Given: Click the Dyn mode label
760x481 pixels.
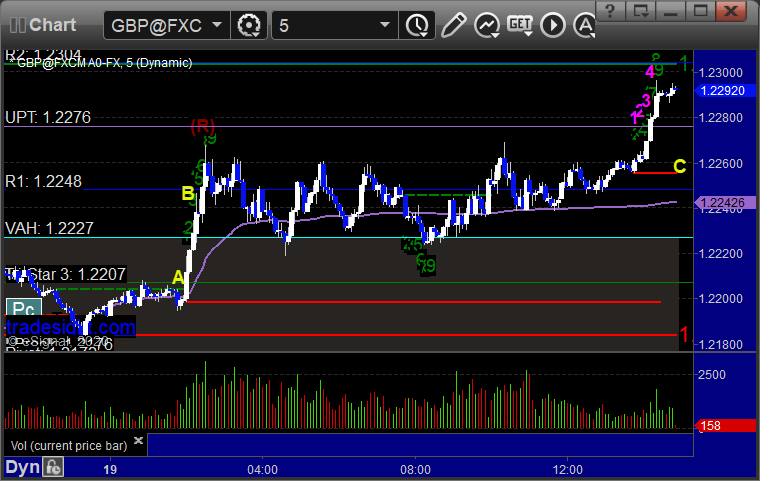Looking at the screenshot, I should click(x=22, y=467).
